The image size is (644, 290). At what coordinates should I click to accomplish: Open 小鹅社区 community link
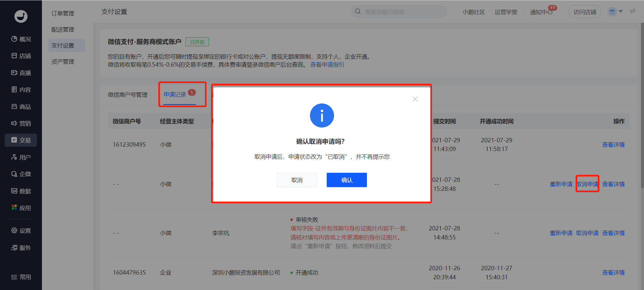[x=473, y=12]
